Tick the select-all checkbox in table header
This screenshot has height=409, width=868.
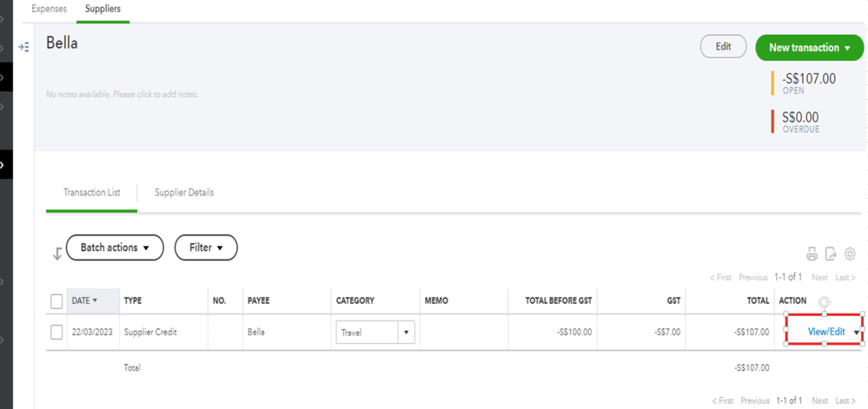tap(56, 301)
